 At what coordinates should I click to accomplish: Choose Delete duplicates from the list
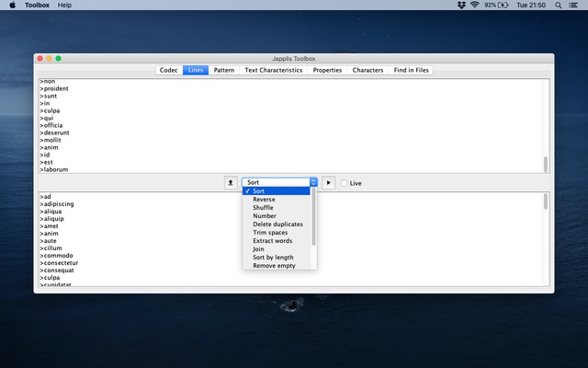[x=277, y=224]
